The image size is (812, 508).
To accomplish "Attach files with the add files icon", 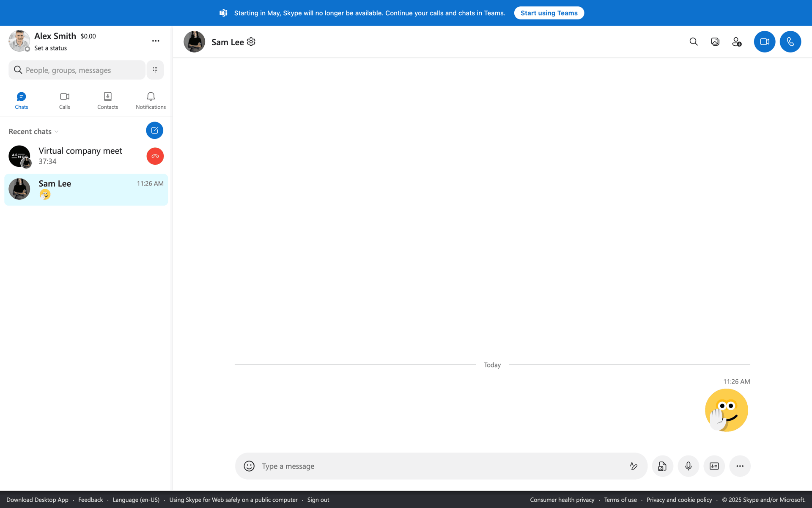I will tap(662, 466).
